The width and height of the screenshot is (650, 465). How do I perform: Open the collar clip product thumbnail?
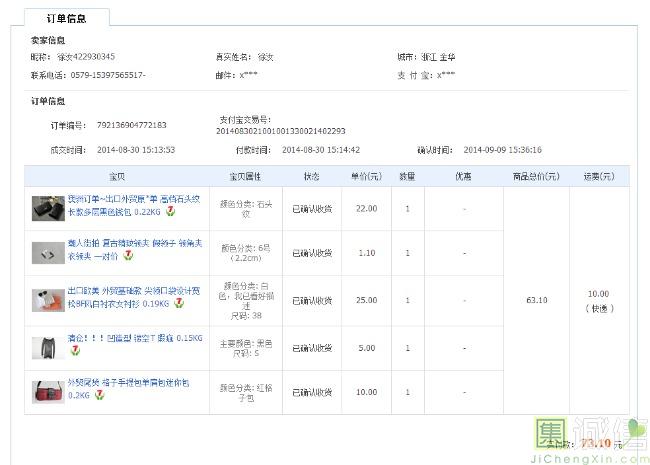tap(48, 252)
